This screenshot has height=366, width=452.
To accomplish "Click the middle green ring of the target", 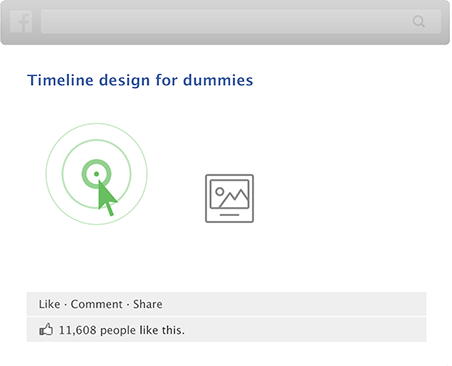I will [96, 140].
